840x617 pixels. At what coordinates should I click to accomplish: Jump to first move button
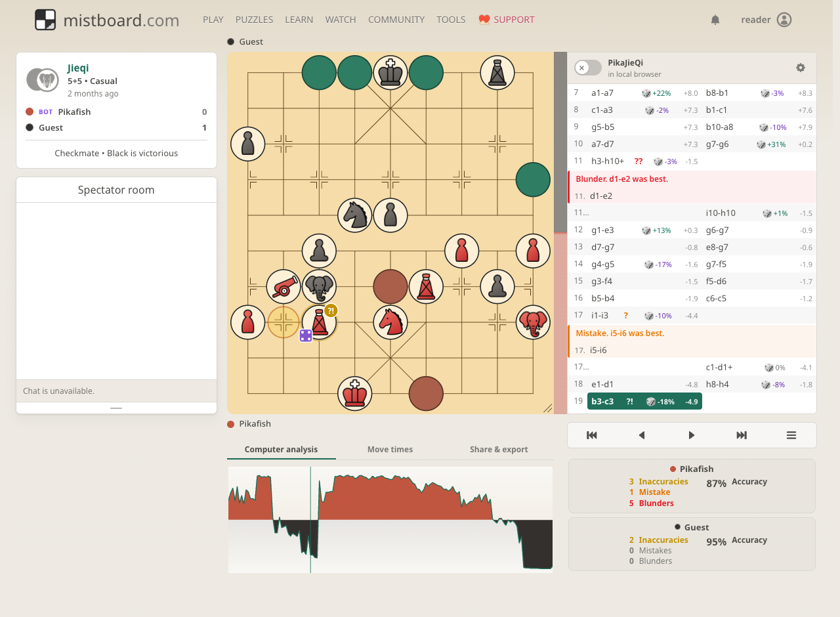592,435
